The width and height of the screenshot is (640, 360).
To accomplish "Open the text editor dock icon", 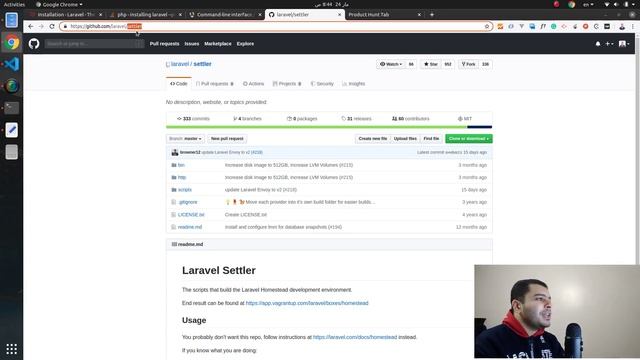I will point(11,130).
